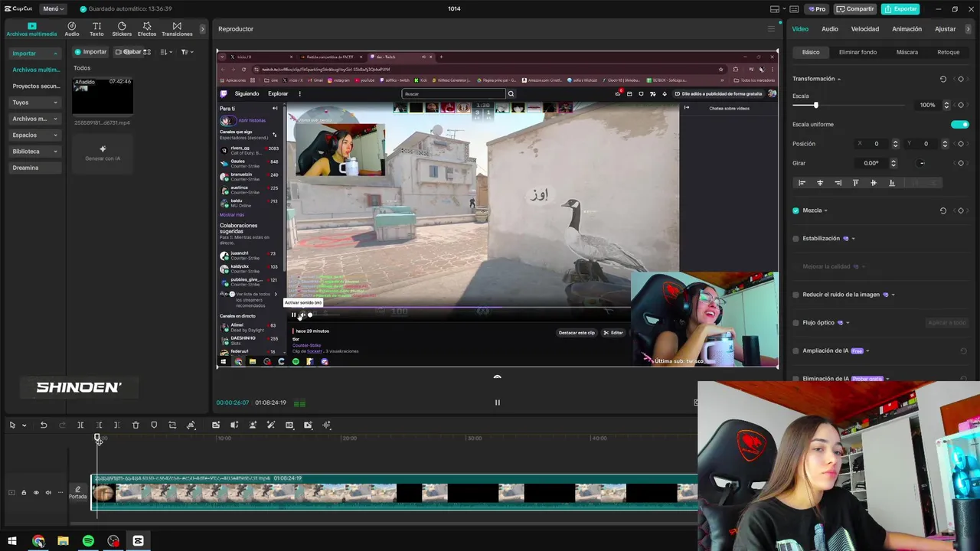Click the HD enhance icon in timeline toolbar
This screenshot has height=551, width=980.
tap(289, 425)
